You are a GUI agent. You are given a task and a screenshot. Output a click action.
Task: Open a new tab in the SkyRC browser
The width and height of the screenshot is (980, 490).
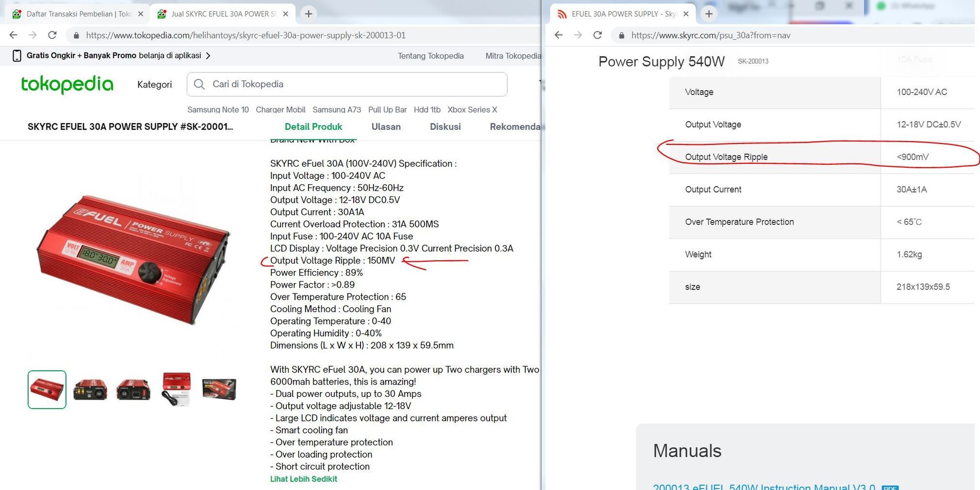pyautogui.click(x=709, y=14)
